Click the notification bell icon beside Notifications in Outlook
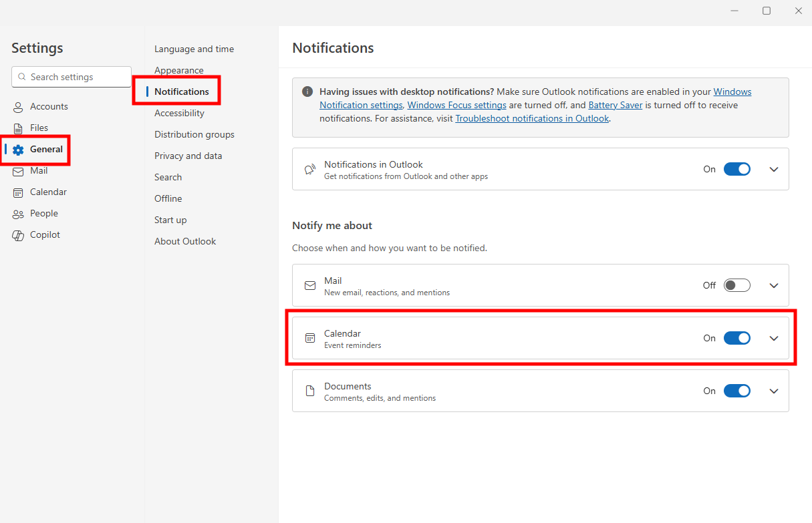This screenshot has height=523, width=812. tap(309, 169)
